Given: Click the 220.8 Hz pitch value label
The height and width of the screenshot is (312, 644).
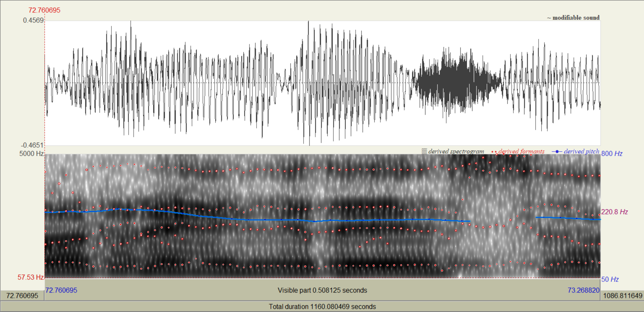Looking at the screenshot, I should (614, 212).
